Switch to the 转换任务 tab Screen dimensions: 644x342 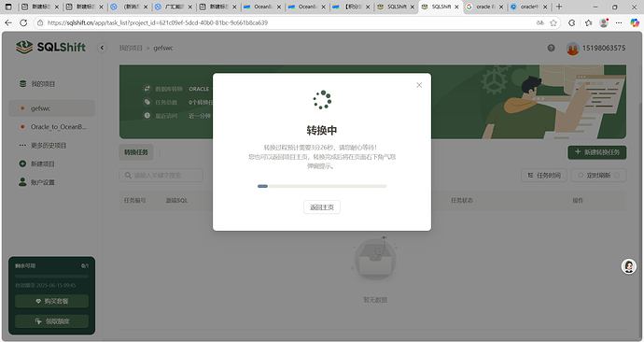coord(136,152)
